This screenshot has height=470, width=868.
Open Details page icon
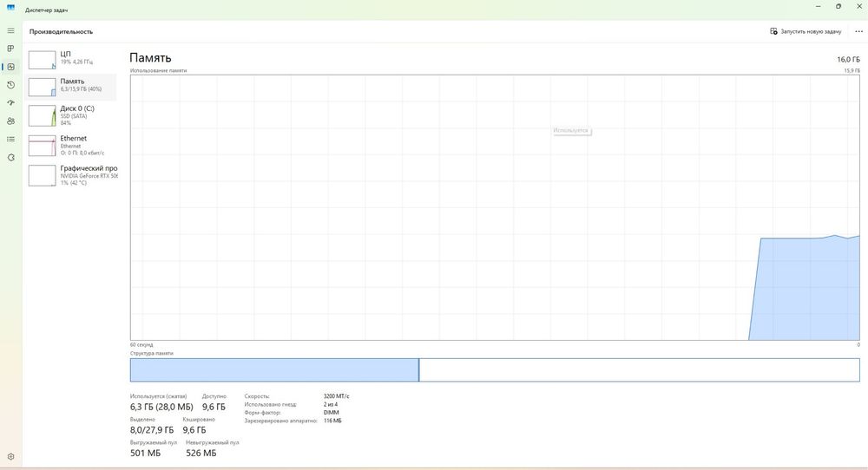pos(10,140)
